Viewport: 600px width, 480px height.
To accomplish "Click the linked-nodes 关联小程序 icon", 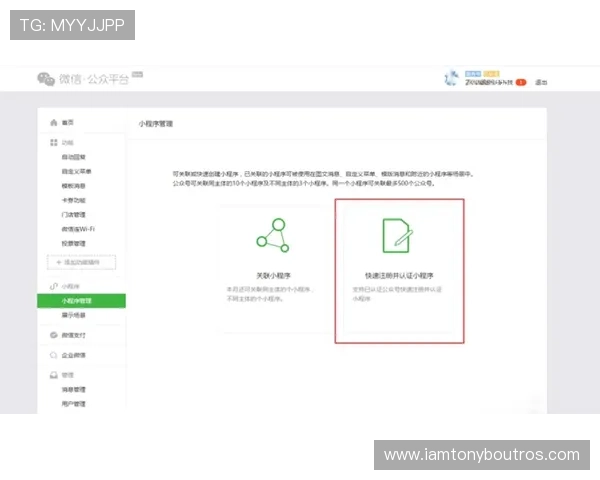I will point(273,235).
